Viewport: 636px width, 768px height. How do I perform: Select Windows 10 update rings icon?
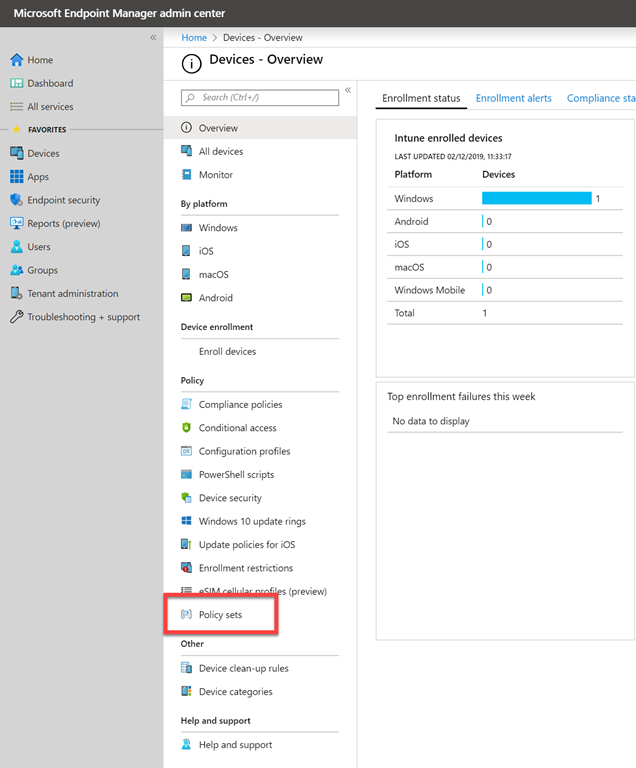tap(187, 521)
